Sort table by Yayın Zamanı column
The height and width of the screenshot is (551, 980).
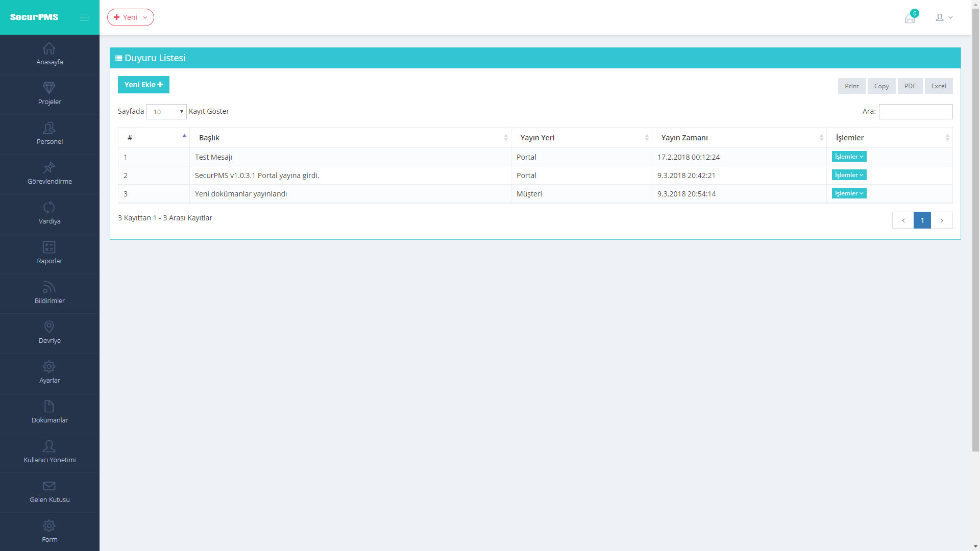[x=739, y=138]
